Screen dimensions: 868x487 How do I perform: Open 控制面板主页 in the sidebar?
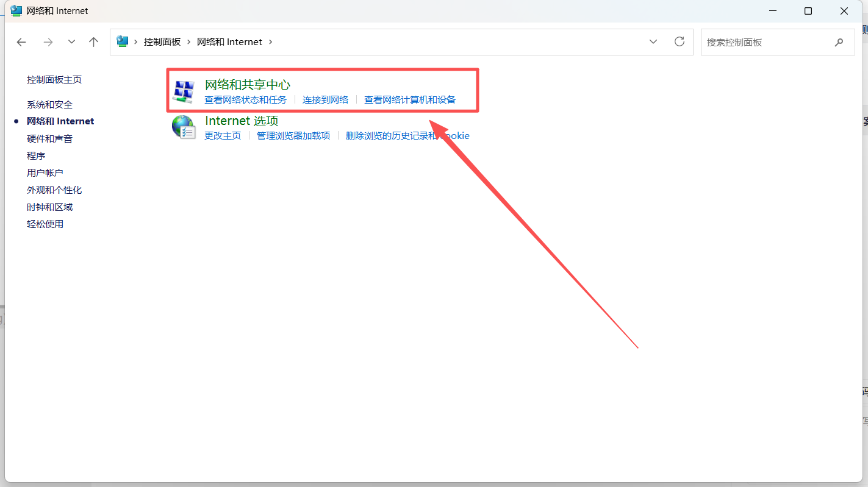[x=54, y=80]
